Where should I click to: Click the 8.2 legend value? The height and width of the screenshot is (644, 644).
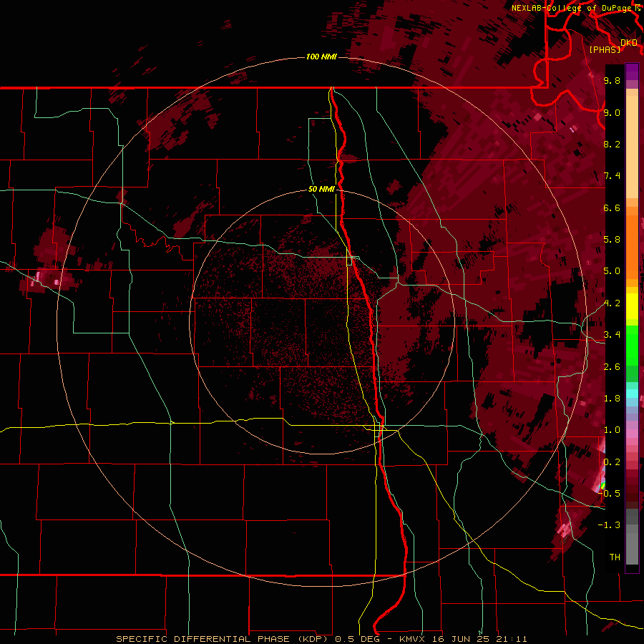coord(612,144)
